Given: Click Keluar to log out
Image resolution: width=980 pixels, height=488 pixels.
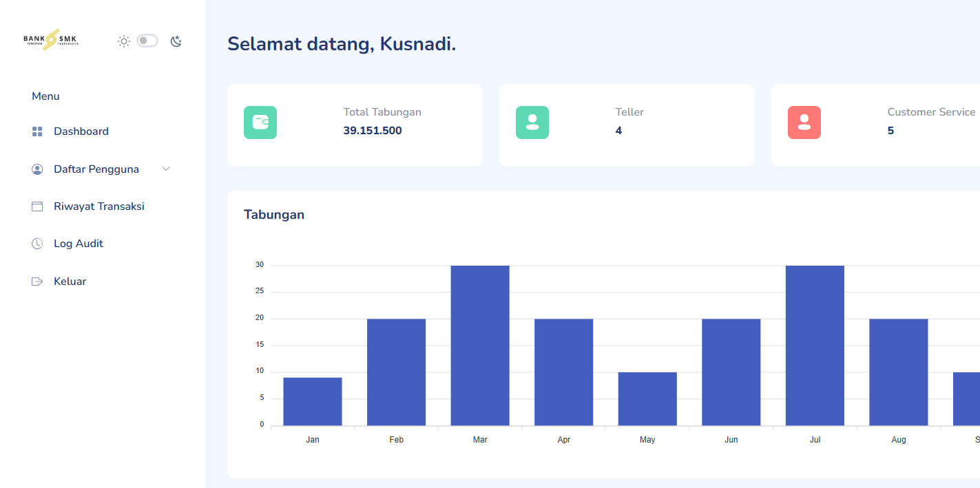Looking at the screenshot, I should 70,282.
